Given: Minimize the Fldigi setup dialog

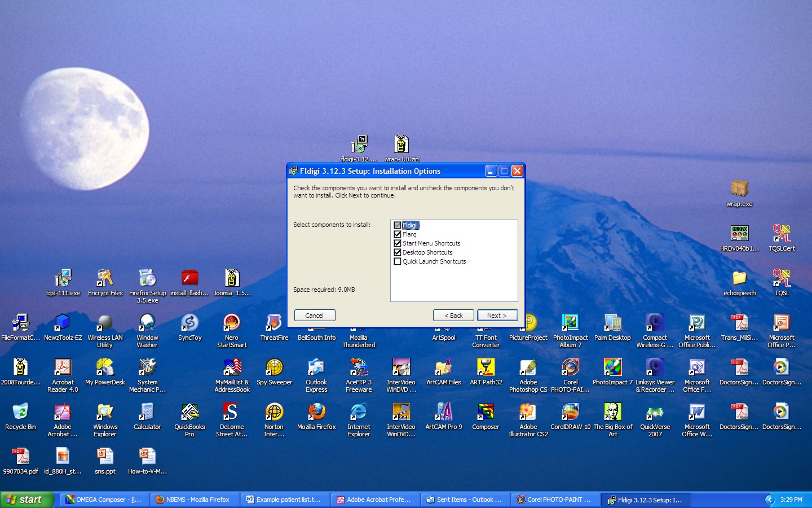Looking at the screenshot, I should click(491, 171).
